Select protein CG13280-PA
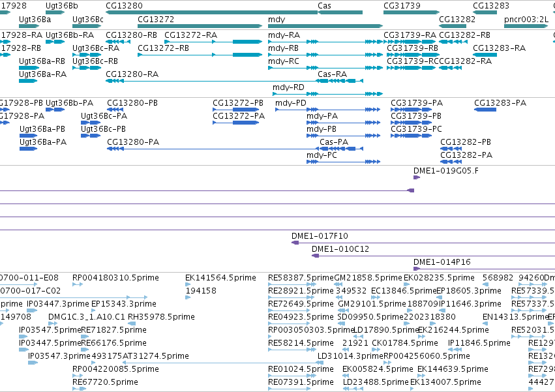 [x=133, y=142]
